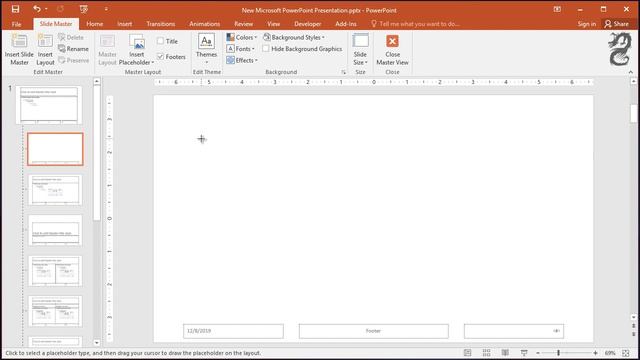
Task: Select the Section Header layout thumbnail
Action: pyautogui.click(x=55, y=230)
